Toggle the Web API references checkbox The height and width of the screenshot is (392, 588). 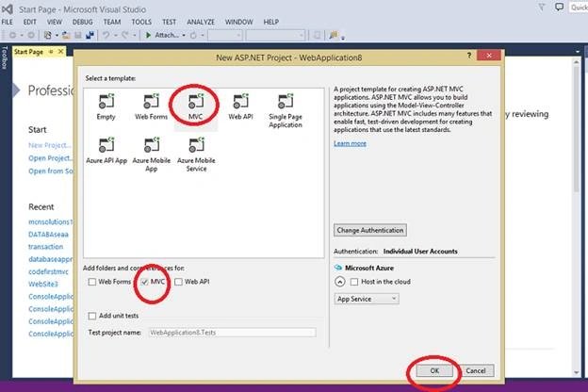coord(178,282)
